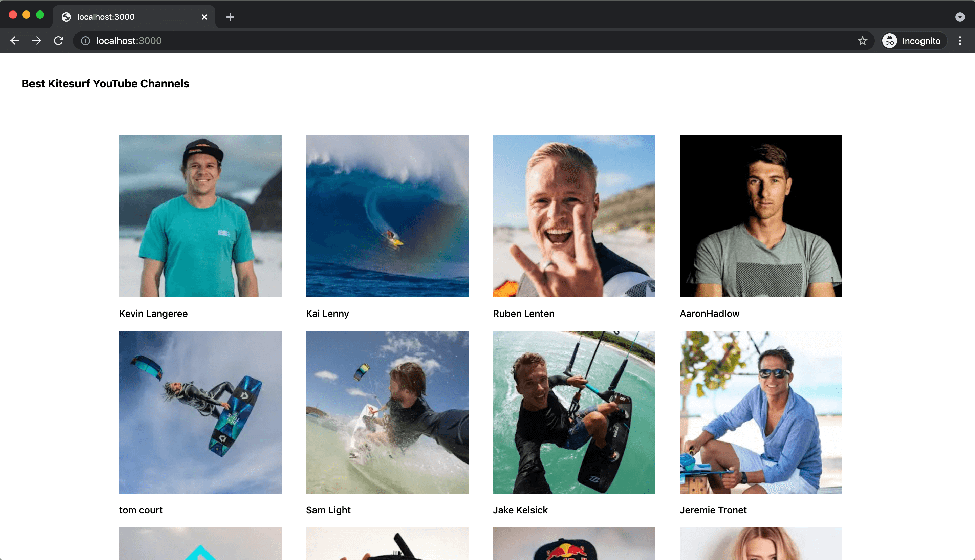
Task: Click the yellow minimize window button
Action: coord(26,15)
